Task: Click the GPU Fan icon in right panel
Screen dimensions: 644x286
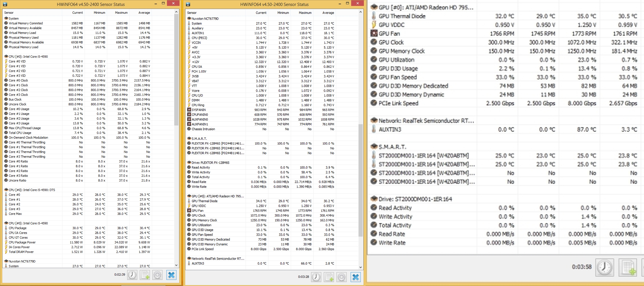Action: click(x=374, y=33)
